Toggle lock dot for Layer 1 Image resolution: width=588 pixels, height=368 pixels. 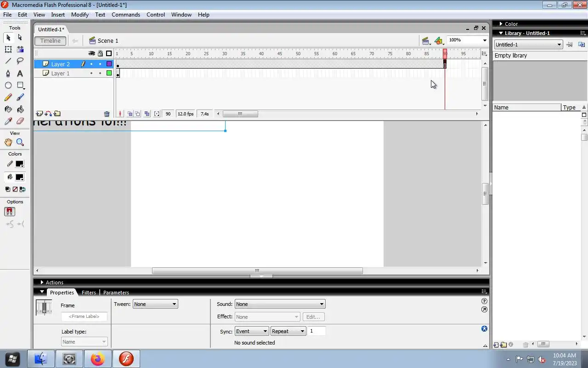click(x=100, y=73)
